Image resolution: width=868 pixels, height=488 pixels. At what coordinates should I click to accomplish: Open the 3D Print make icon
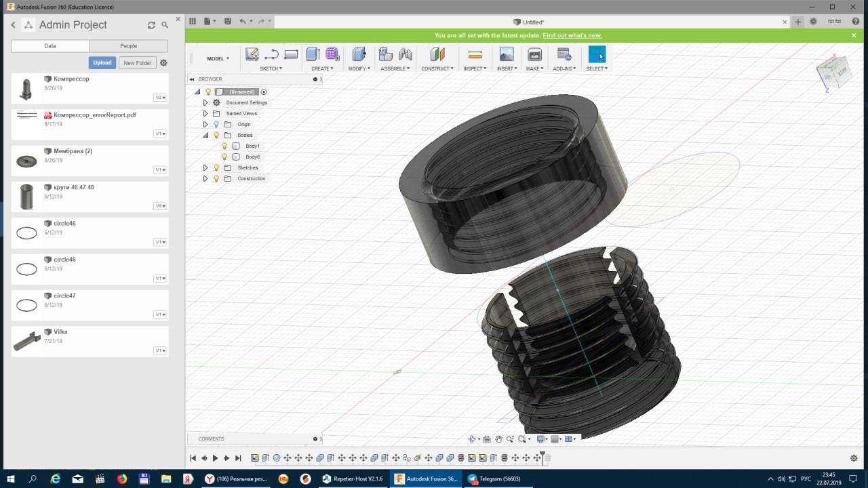[x=534, y=54]
